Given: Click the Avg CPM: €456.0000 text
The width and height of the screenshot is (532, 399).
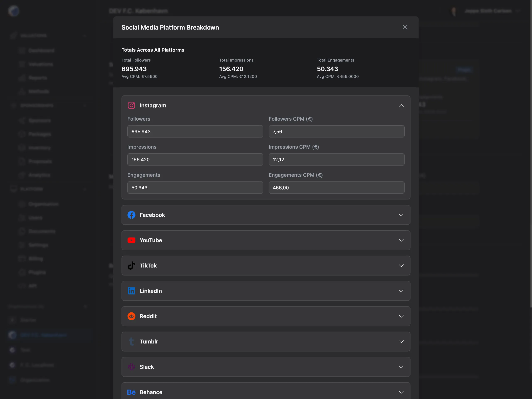Looking at the screenshot, I should (x=338, y=77).
